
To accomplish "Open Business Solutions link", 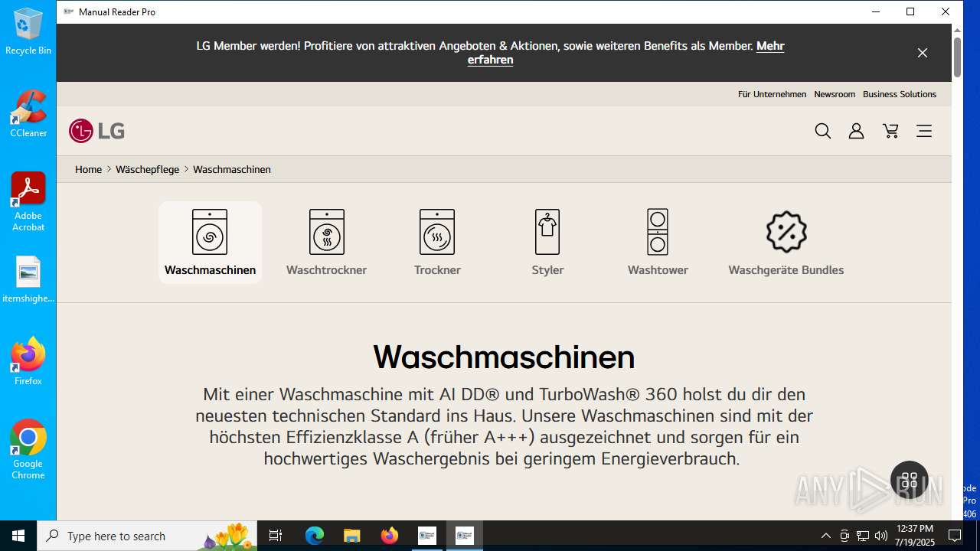I will tap(900, 94).
